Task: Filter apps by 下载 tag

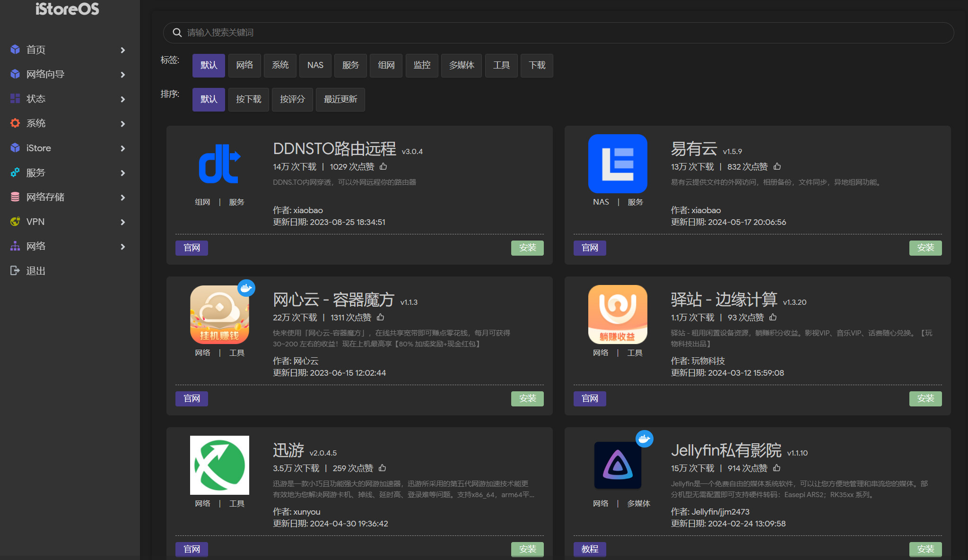Action: pos(537,65)
